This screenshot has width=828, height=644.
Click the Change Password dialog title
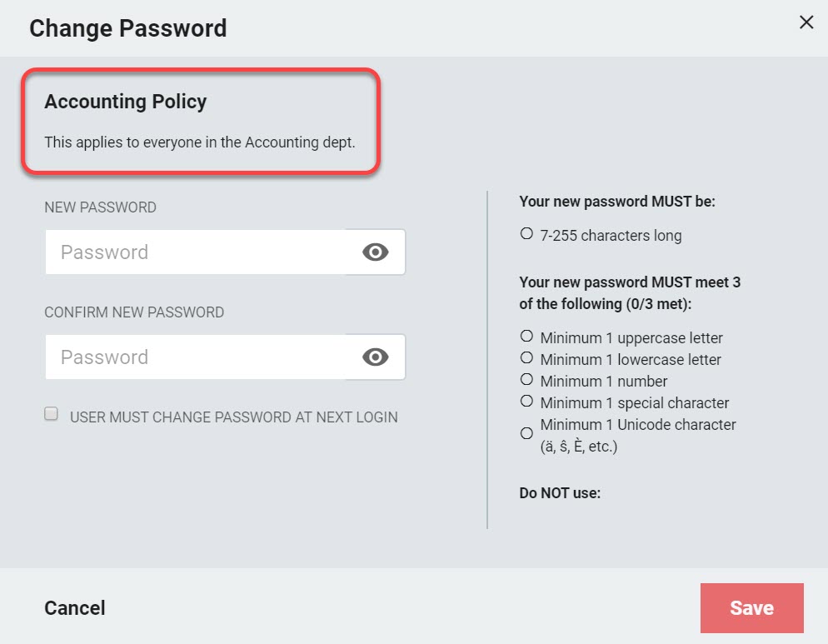(127, 28)
